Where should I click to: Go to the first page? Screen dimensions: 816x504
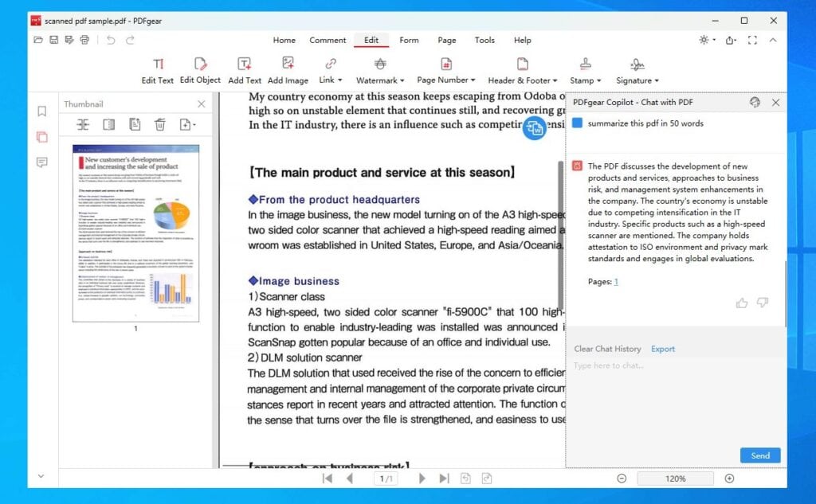pyautogui.click(x=328, y=479)
